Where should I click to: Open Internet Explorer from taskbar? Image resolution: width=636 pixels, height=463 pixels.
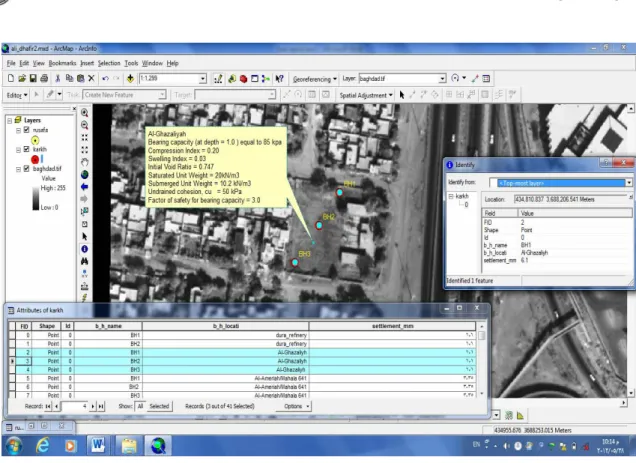43,446
